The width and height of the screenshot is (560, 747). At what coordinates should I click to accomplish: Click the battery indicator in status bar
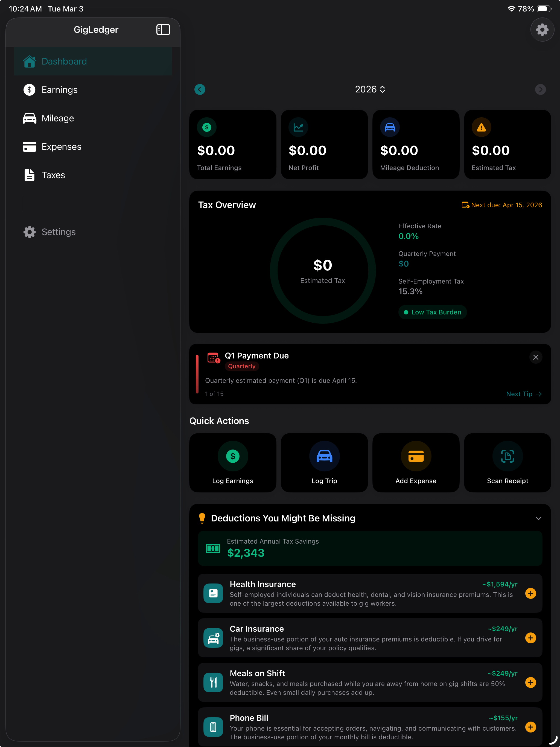pyautogui.click(x=544, y=9)
